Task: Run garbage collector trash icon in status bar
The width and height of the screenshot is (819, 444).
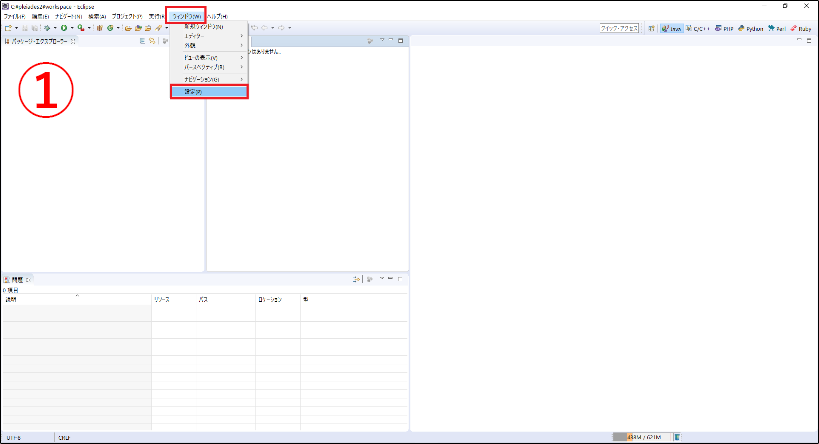Action: pyautogui.click(x=677, y=437)
